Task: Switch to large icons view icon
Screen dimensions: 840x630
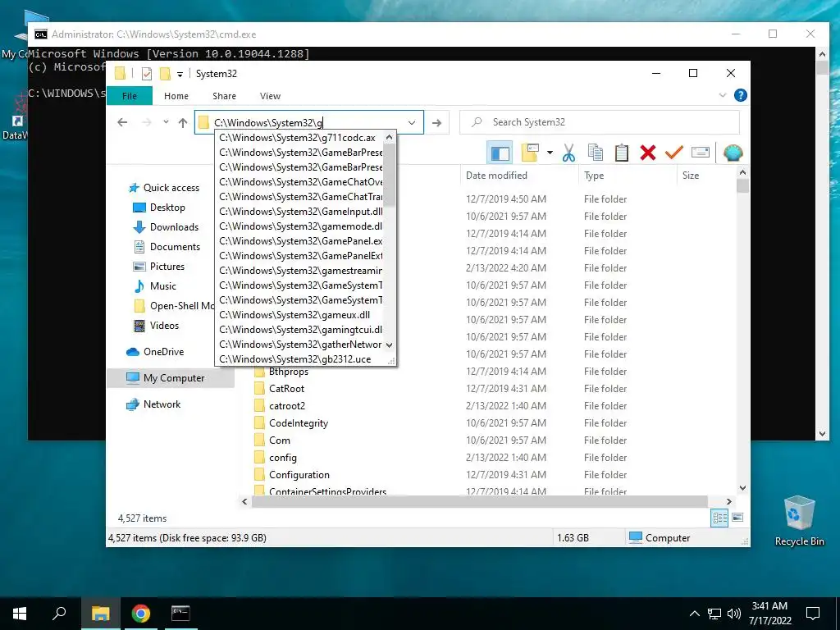Action: [737, 518]
